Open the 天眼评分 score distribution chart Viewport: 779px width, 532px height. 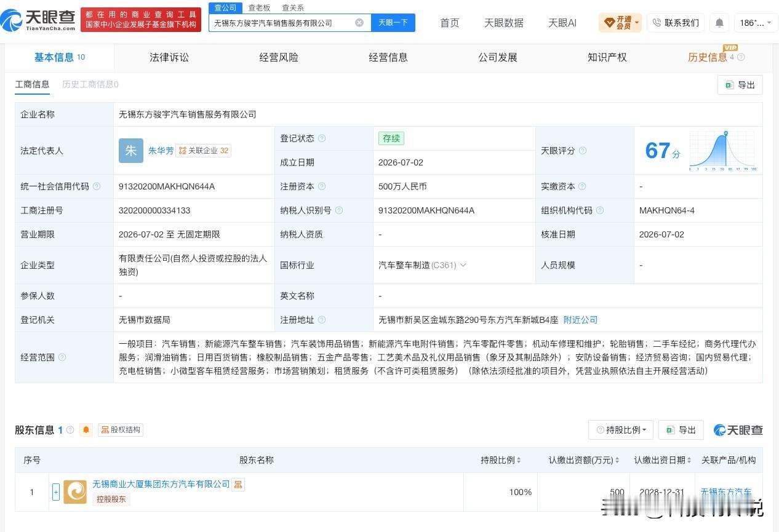[x=723, y=151]
